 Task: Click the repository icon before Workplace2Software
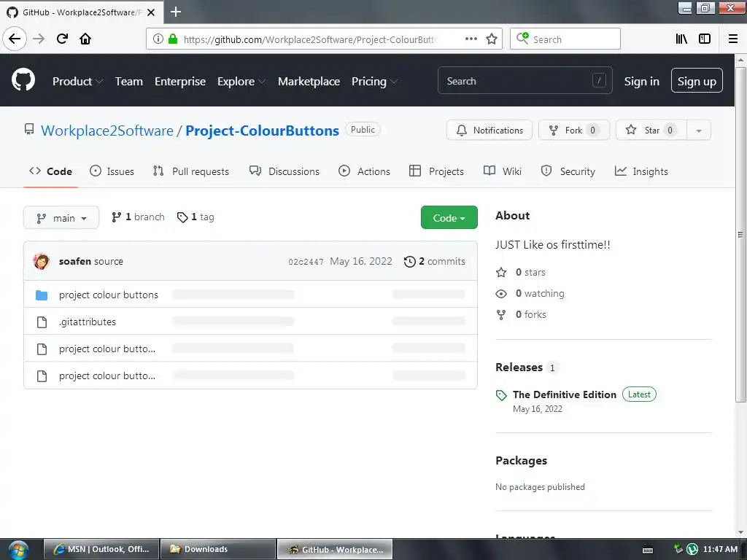pyautogui.click(x=29, y=130)
